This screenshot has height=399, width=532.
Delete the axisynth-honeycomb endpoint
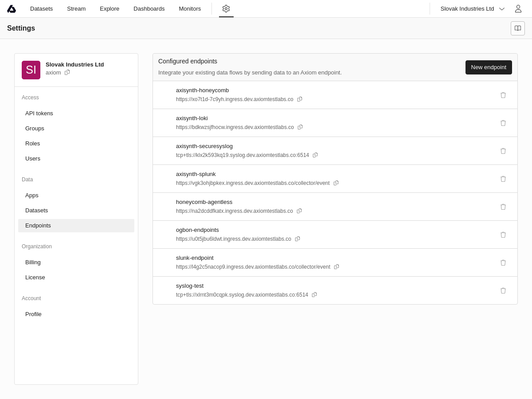point(503,95)
